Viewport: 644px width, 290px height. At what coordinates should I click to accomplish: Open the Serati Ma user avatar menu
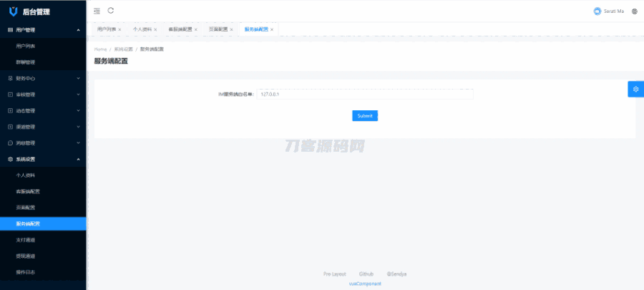(597, 11)
